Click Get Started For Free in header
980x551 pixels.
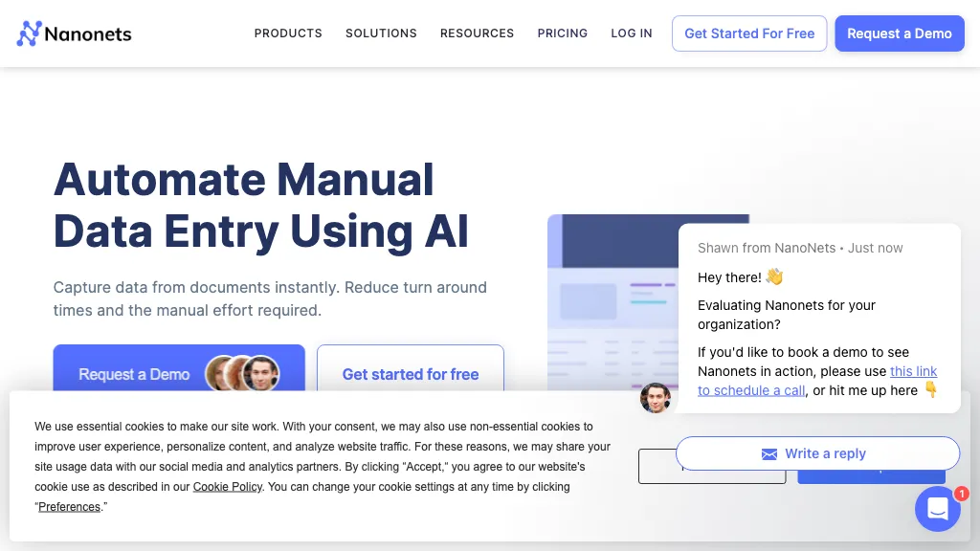749,33
